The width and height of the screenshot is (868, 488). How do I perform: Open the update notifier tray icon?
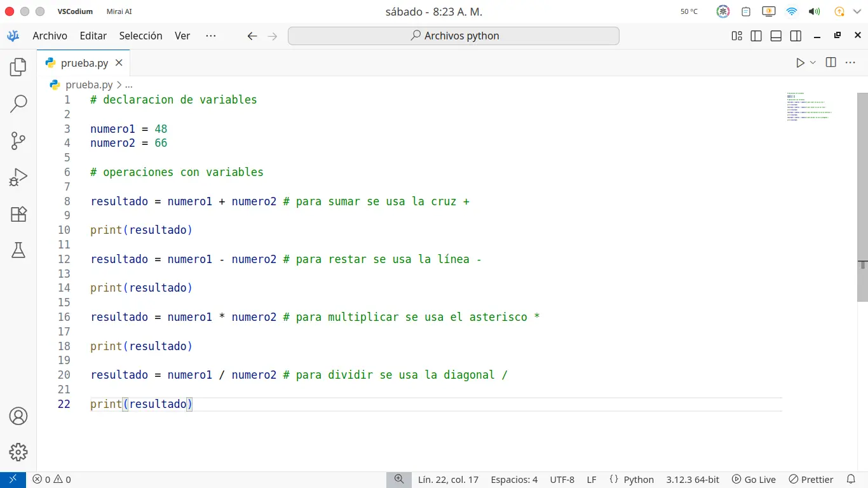[x=839, y=11]
